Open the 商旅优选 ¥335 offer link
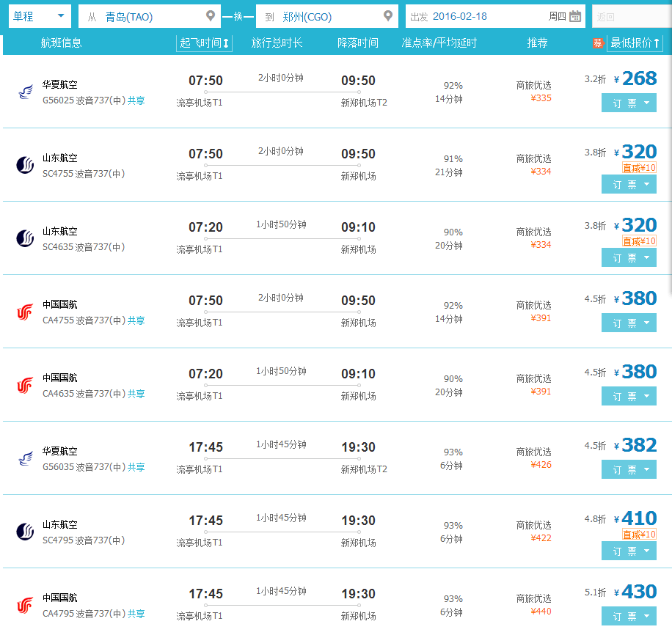The height and width of the screenshot is (635, 672). (x=534, y=90)
